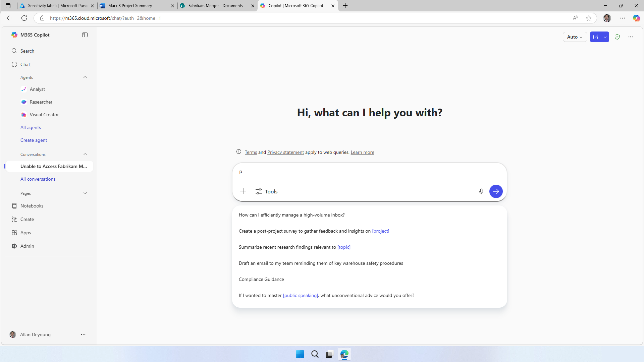Open All conversations link
Viewport: 644px width, 362px height.
coord(38,179)
